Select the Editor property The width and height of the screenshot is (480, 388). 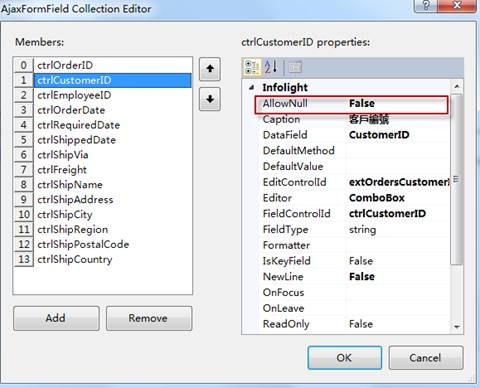pyautogui.click(x=277, y=198)
